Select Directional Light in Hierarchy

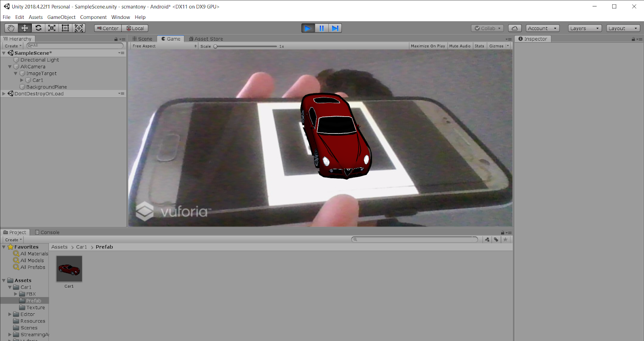[39, 60]
